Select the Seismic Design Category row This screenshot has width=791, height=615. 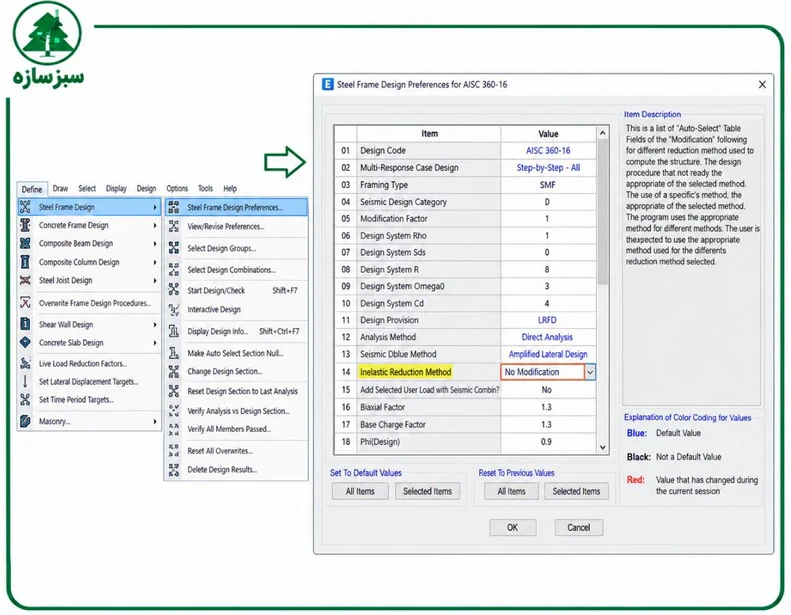(x=465, y=202)
